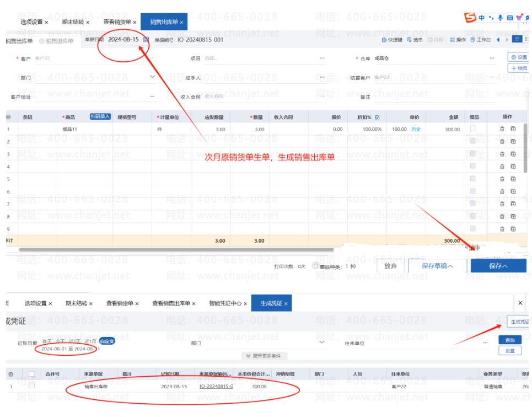
Task: Switch to the 查看销售出库单 tab
Action: coord(171,303)
